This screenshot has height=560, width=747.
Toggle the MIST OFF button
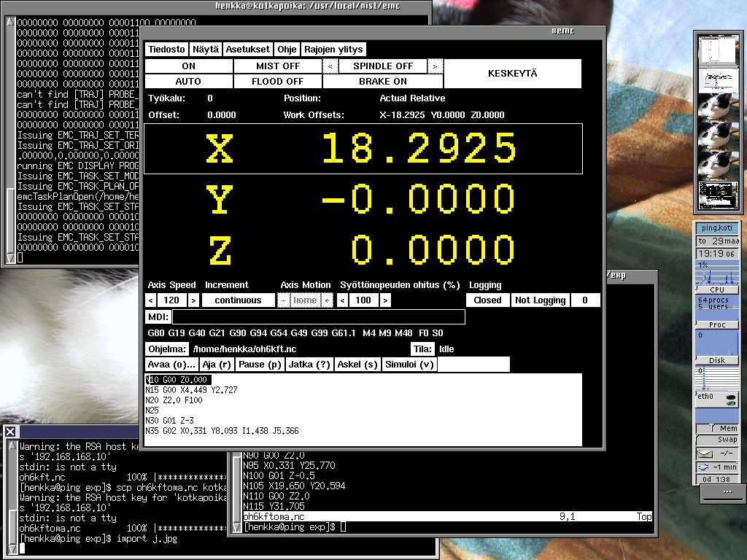278,66
